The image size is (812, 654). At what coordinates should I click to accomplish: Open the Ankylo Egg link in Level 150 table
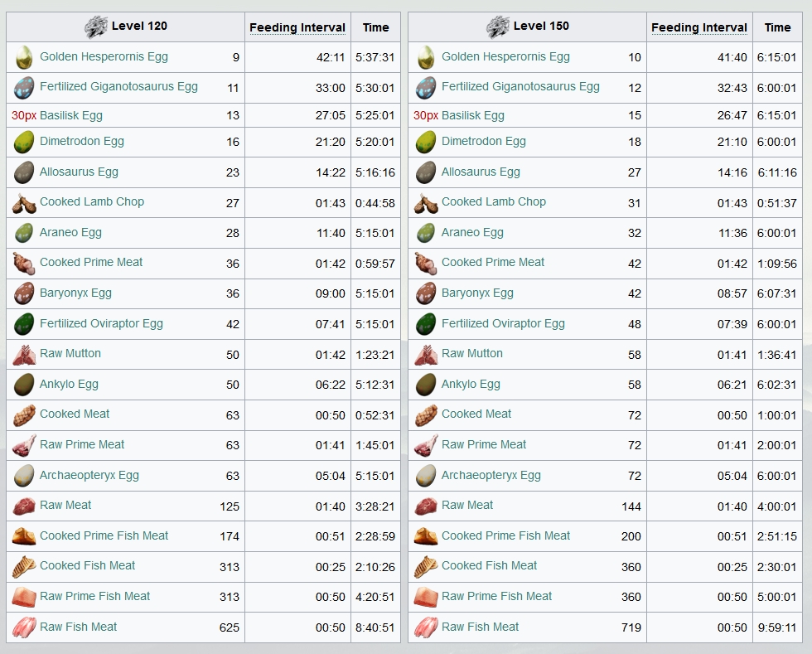click(471, 384)
